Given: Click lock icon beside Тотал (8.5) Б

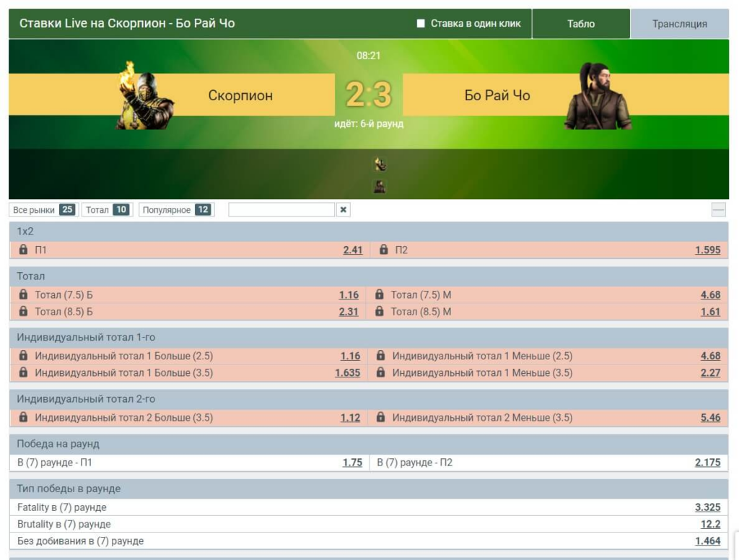Looking at the screenshot, I should coord(23,311).
